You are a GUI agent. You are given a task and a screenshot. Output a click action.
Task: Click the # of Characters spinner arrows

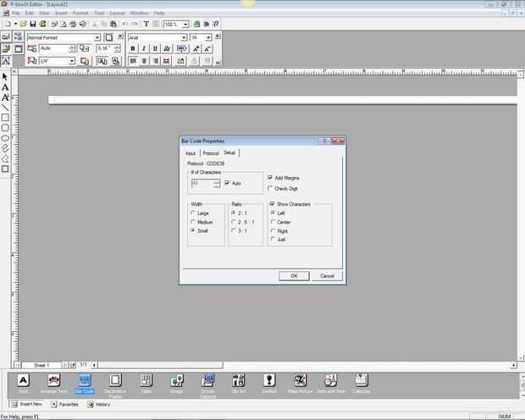coord(216,183)
